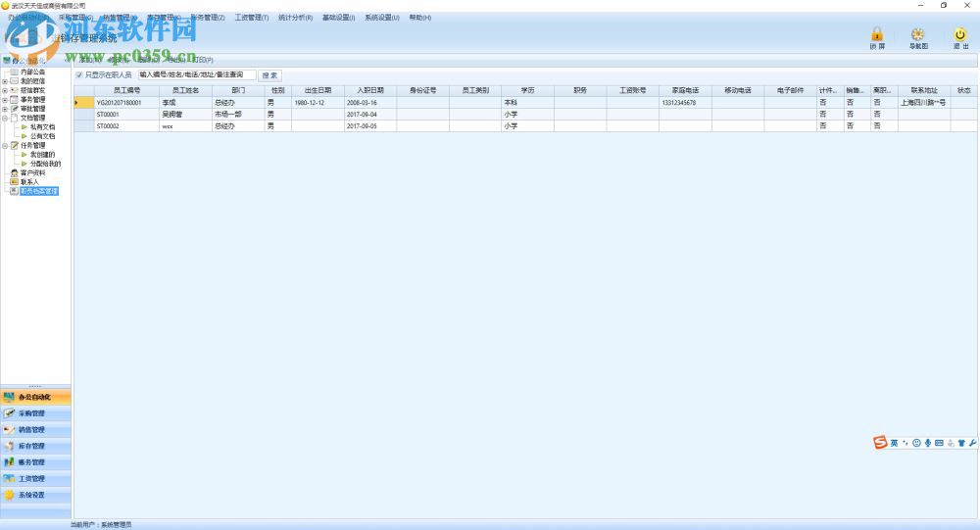Image resolution: width=980 pixels, height=530 pixels.
Task: Click the 当前用户：系统管理员 status bar text
Action: click(x=101, y=525)
